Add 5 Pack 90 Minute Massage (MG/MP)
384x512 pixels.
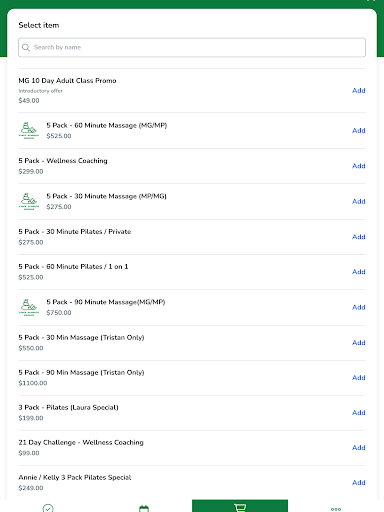(x=359, y=307)
